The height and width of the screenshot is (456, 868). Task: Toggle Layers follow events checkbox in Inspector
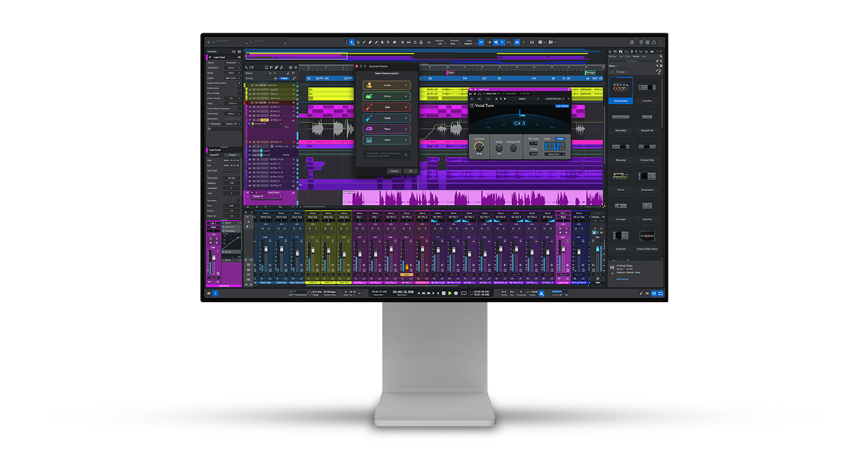239,83
